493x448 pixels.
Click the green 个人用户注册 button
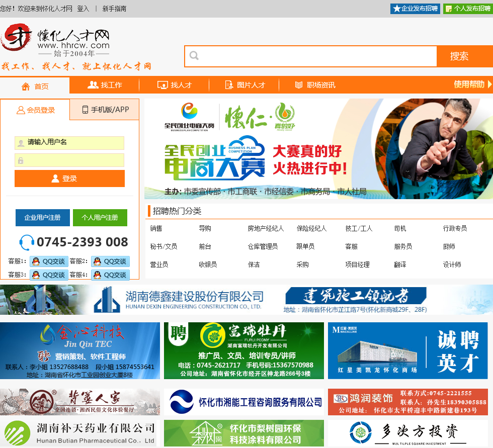click(x=100, y=217)
